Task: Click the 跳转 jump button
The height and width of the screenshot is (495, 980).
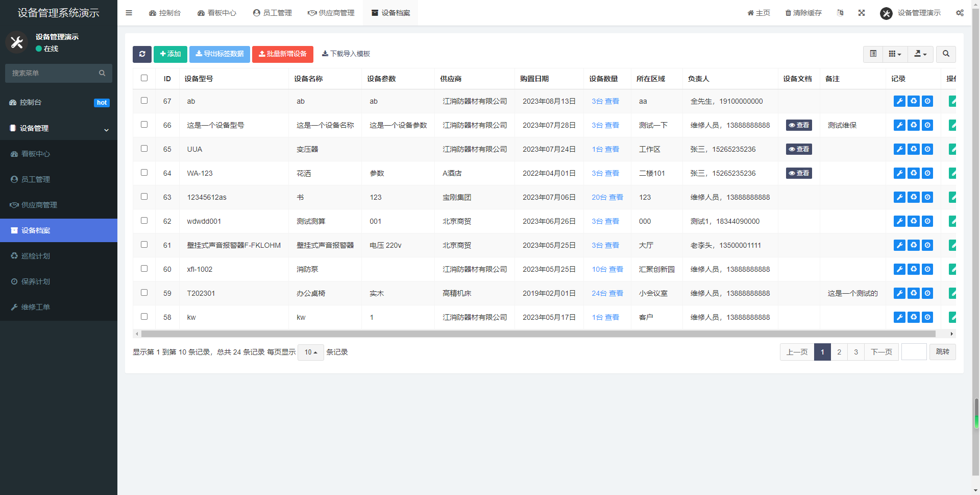Action: click(x=943, y=352)
